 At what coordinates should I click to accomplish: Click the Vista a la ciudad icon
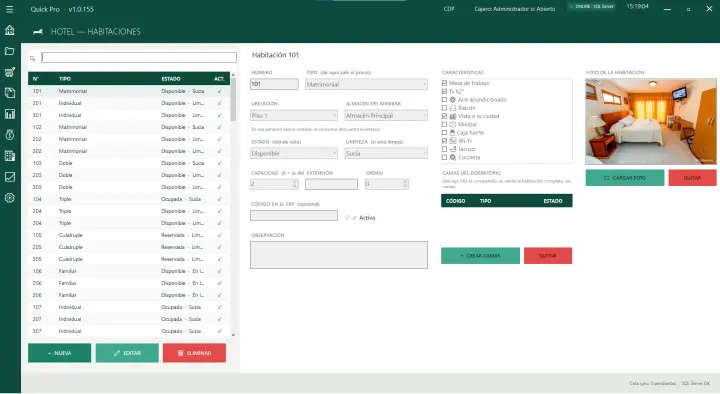point(453,116)
